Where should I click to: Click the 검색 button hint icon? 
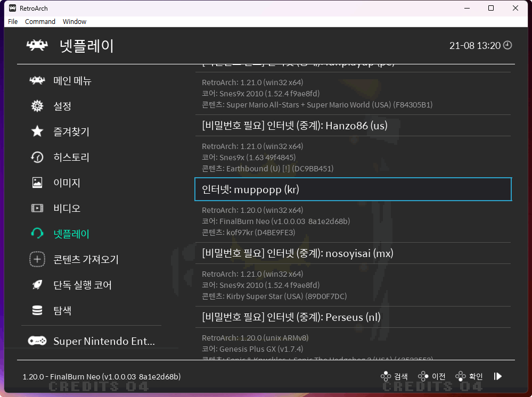pyautogui.click(x=386, y=376)
